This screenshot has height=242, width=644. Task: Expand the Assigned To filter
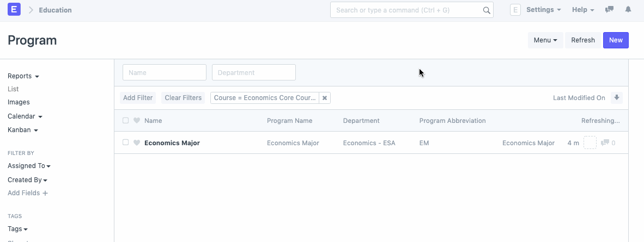(x=29, y=166)
